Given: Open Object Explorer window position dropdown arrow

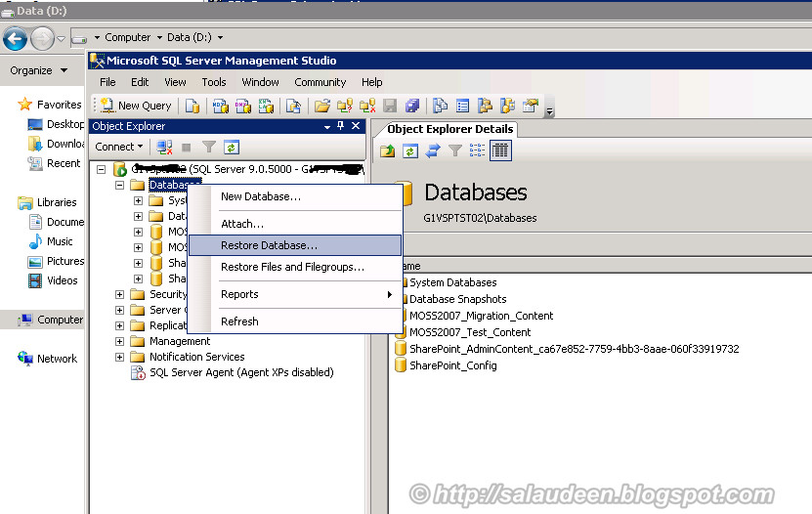Looking at the screenshot, I should (x=326, y=127).
